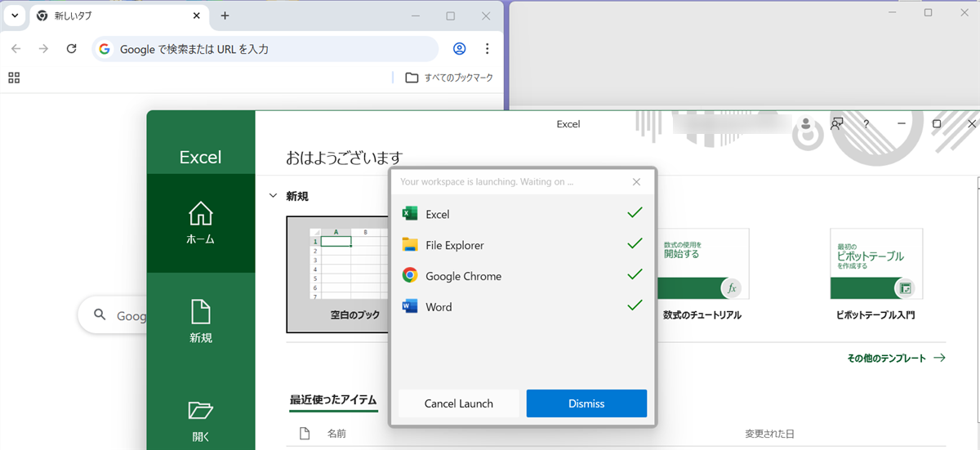Open a new Chrome tab with plus

point(225,16)
